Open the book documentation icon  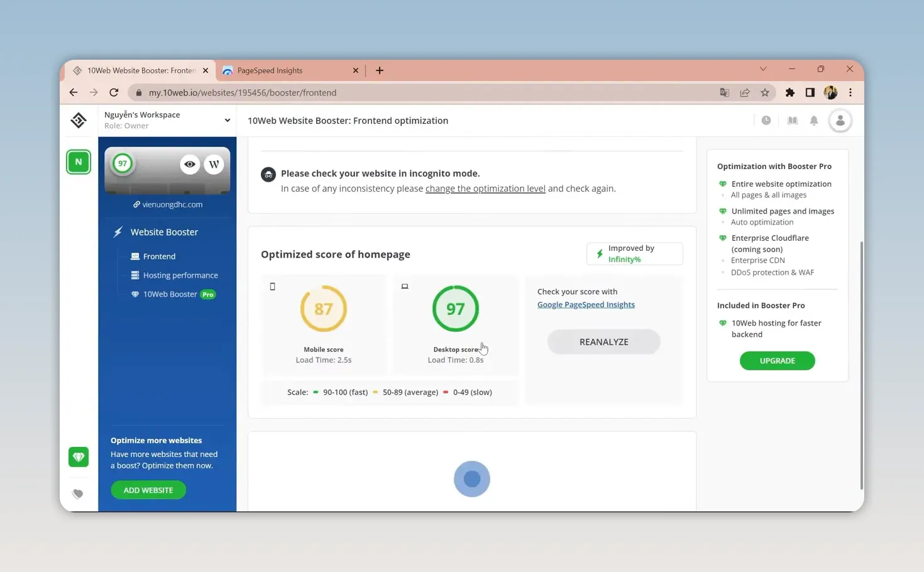pyautogui.click(x=793, y=120)
